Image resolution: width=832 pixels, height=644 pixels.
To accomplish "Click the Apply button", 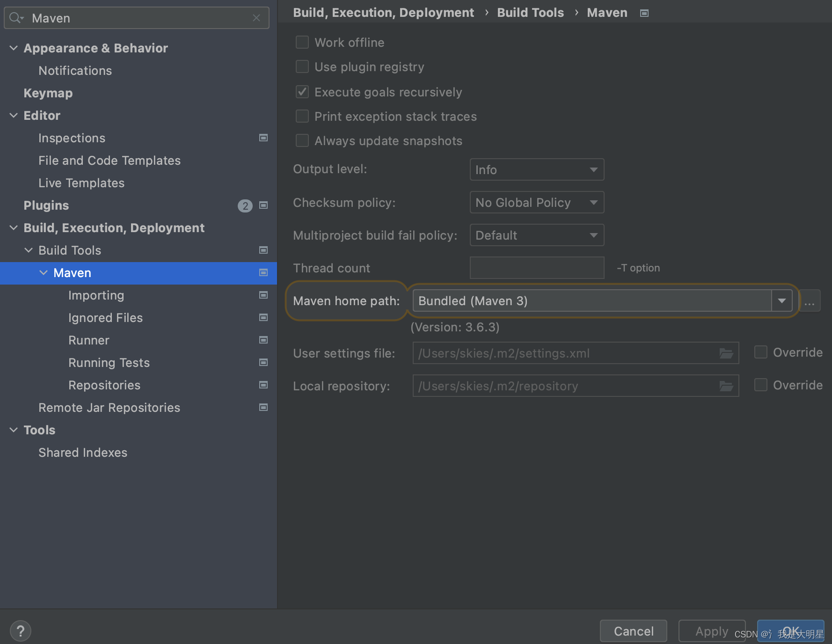I will [x=712, y=631].
